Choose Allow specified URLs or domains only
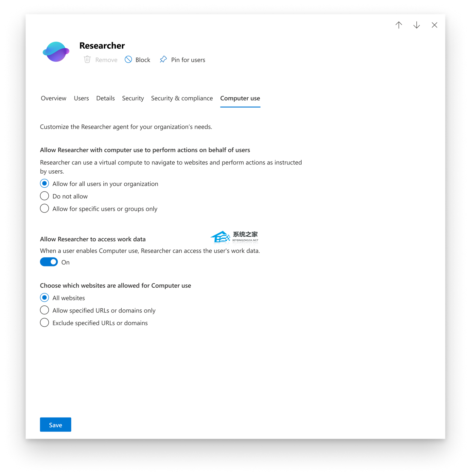Viewport: 471px width, 476px height. click(x=44, y=310)
